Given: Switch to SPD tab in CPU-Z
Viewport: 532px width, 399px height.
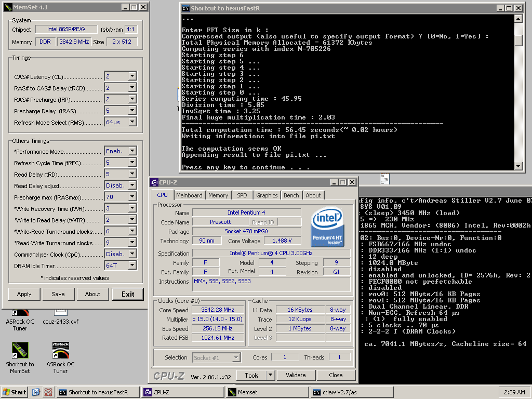Looking at the screenshot, I should (x=242, y=195).
